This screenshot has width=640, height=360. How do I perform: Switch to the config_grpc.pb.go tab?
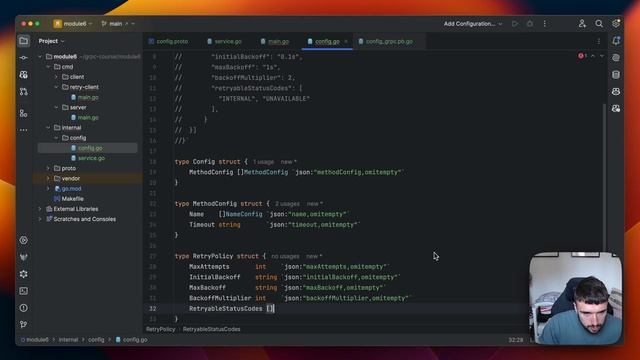(386, 41)
